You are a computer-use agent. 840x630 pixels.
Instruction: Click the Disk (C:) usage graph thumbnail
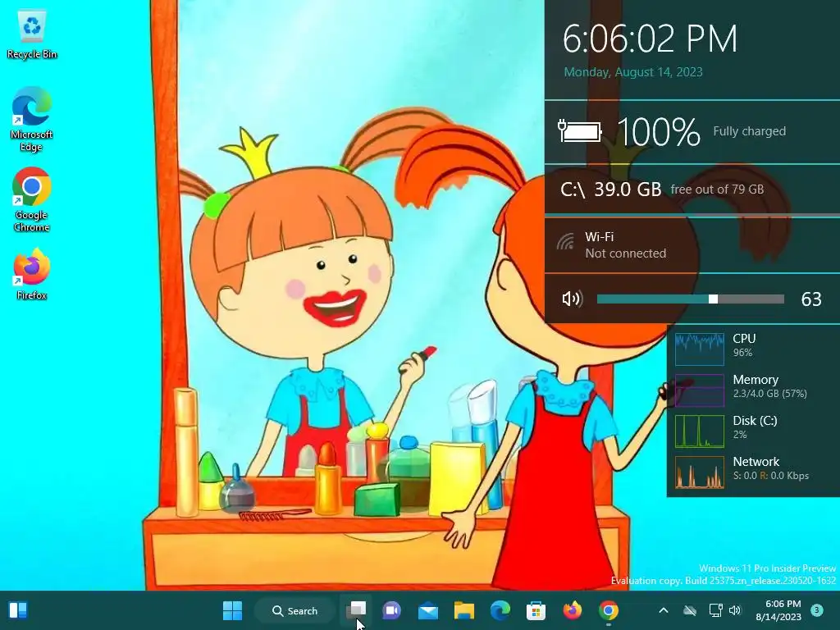700,431
